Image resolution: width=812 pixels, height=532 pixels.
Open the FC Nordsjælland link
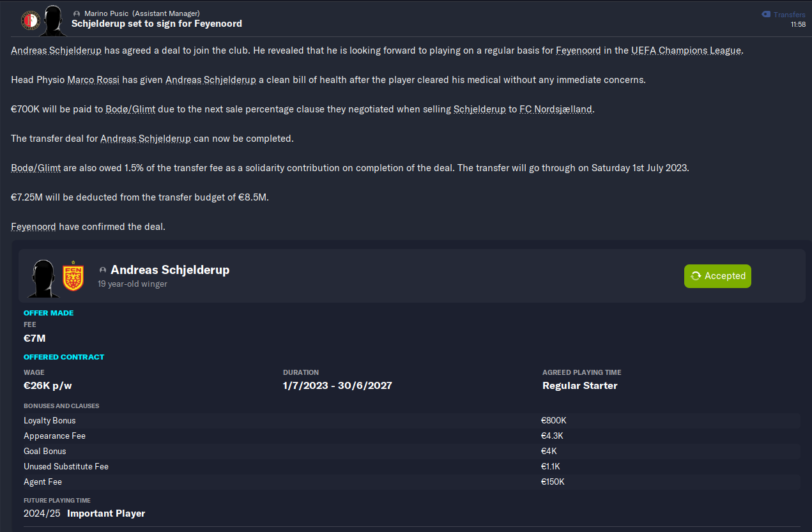[x=556, y=109]
